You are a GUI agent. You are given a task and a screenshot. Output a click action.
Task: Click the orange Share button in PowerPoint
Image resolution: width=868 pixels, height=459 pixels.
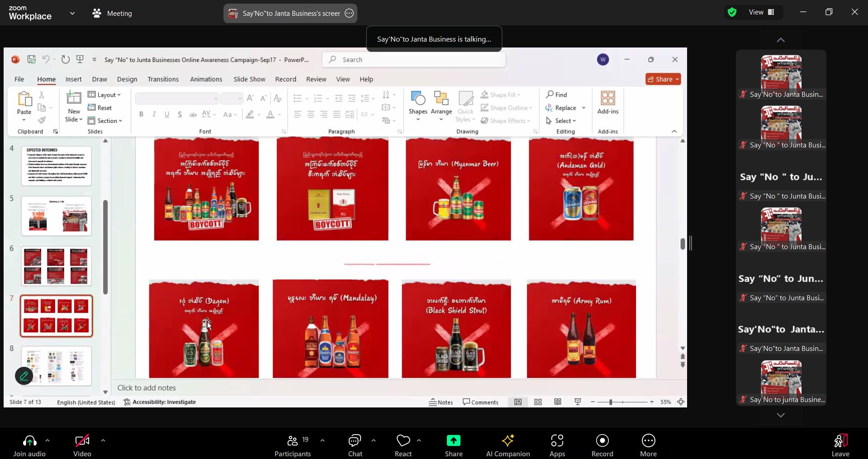tap(663, 79)
